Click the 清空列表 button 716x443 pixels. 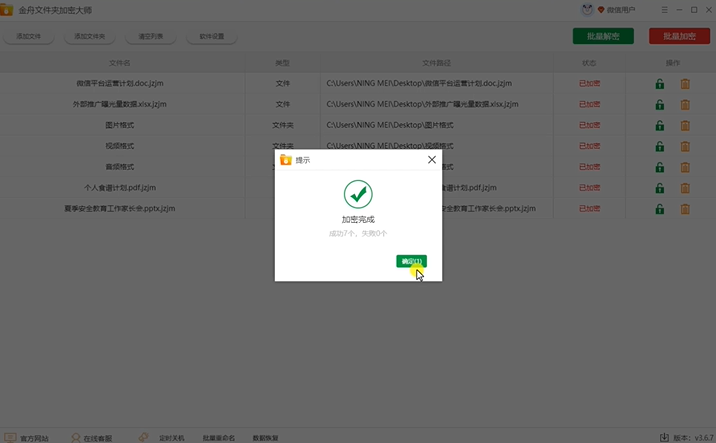click(x=151, y=36)
